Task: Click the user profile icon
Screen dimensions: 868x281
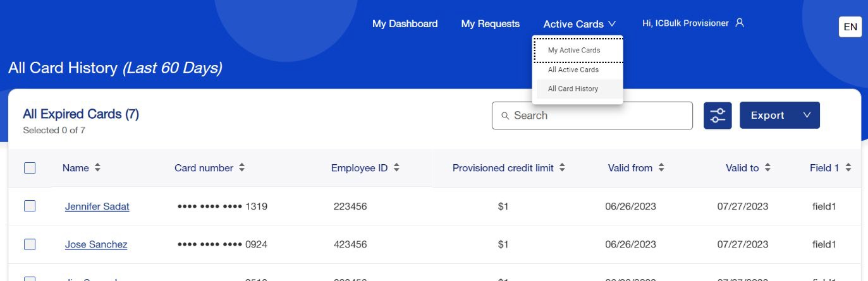Action: click(x=740, y=23)
